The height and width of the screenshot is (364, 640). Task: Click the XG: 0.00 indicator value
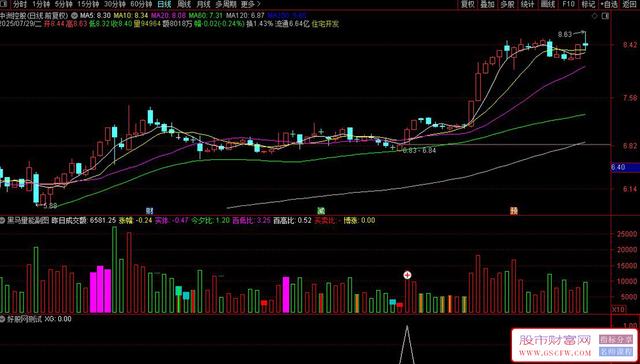tap(58, 319)
